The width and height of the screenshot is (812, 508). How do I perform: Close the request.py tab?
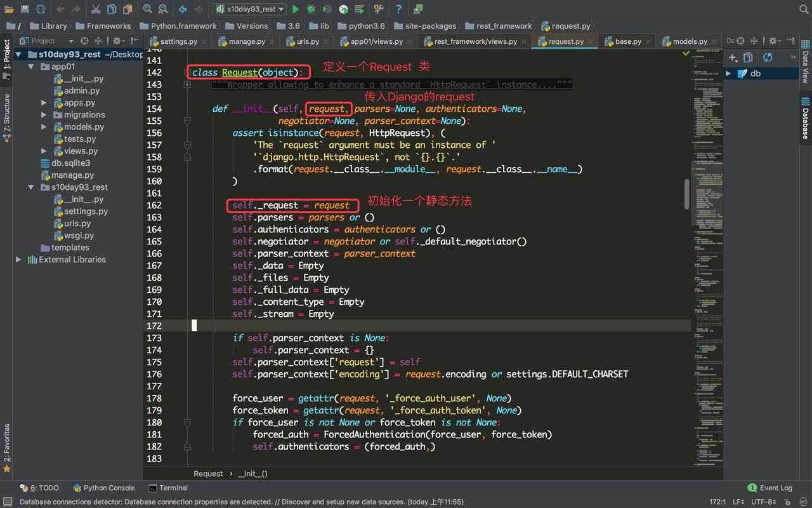pyautogui.click(x=591, y=41)
